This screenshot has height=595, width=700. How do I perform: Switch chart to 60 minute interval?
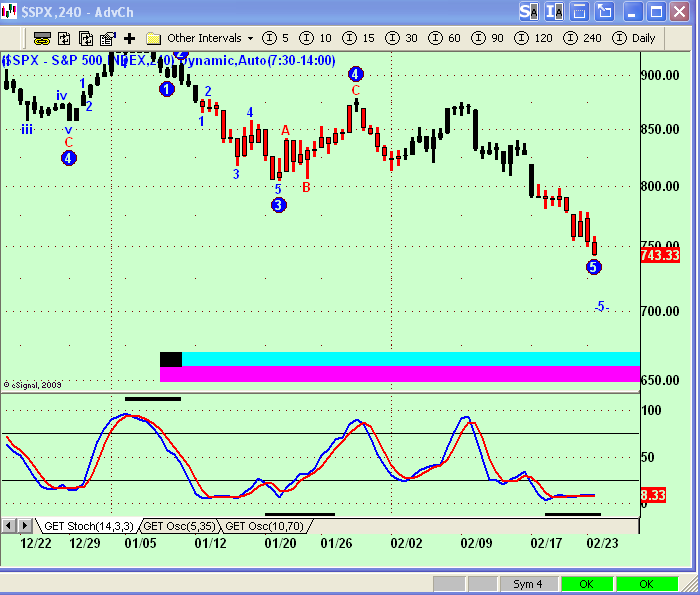(x=444, y=38)
